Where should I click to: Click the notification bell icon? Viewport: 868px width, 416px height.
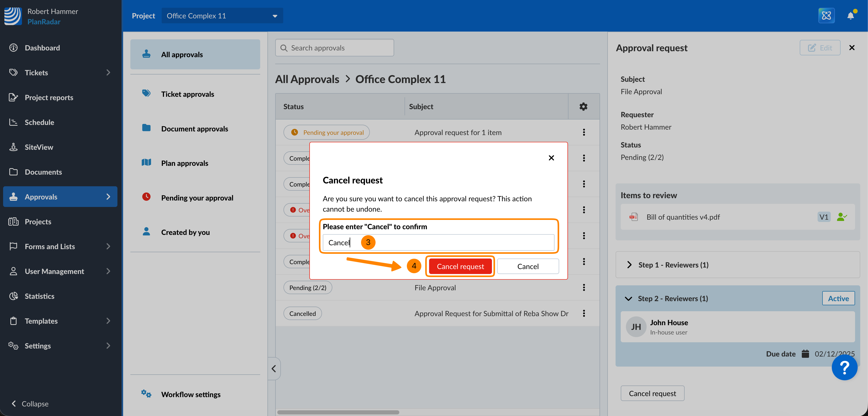[850, 16]
